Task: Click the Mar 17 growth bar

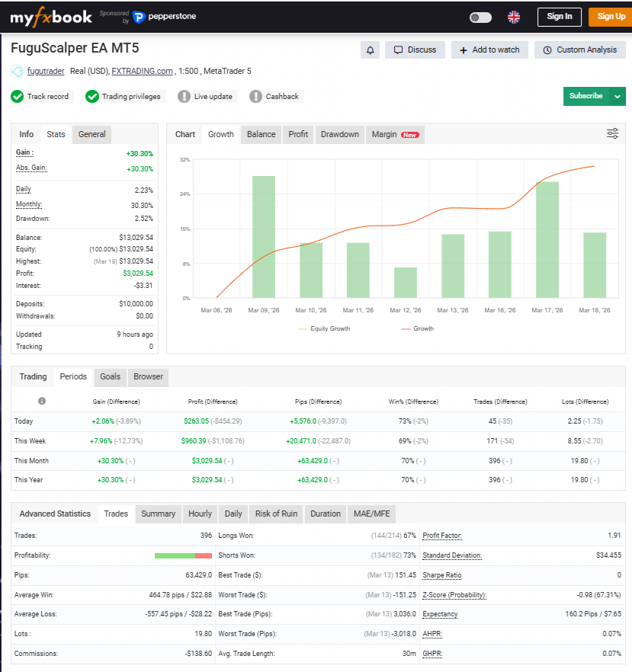Action: pyautogui.click(x=547, y=239)
